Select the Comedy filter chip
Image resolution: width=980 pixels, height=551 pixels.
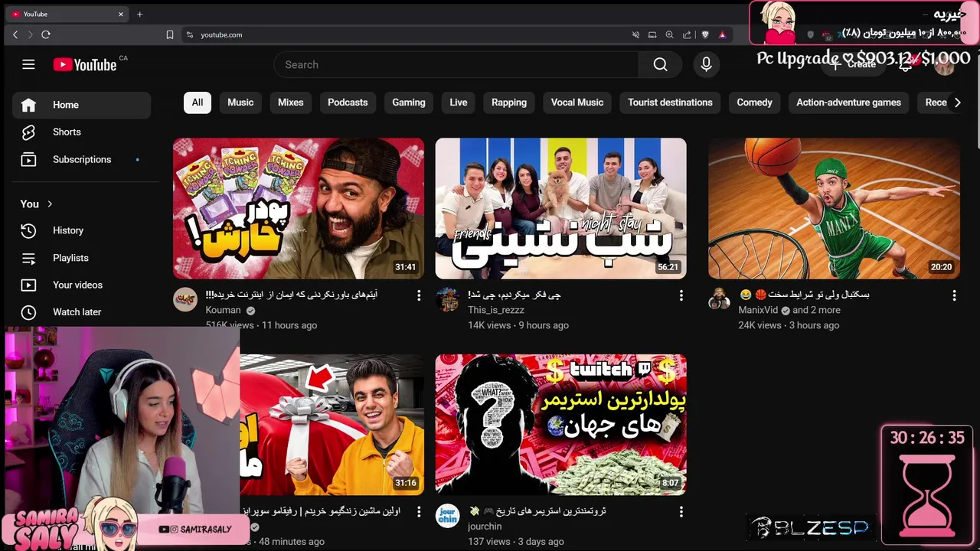coord(755,103)
